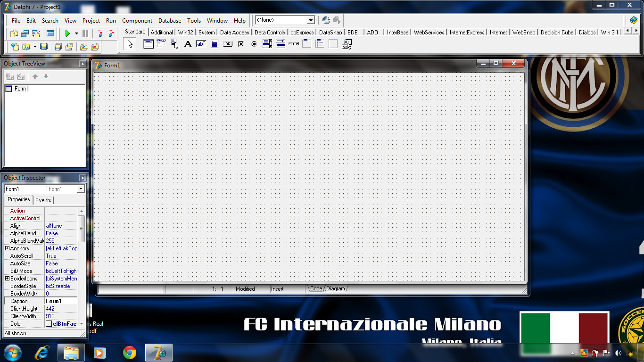Click the Toggle Form/Unit icon
The height and width of the screenshot is (362, 644).
[x=36, y=33]
